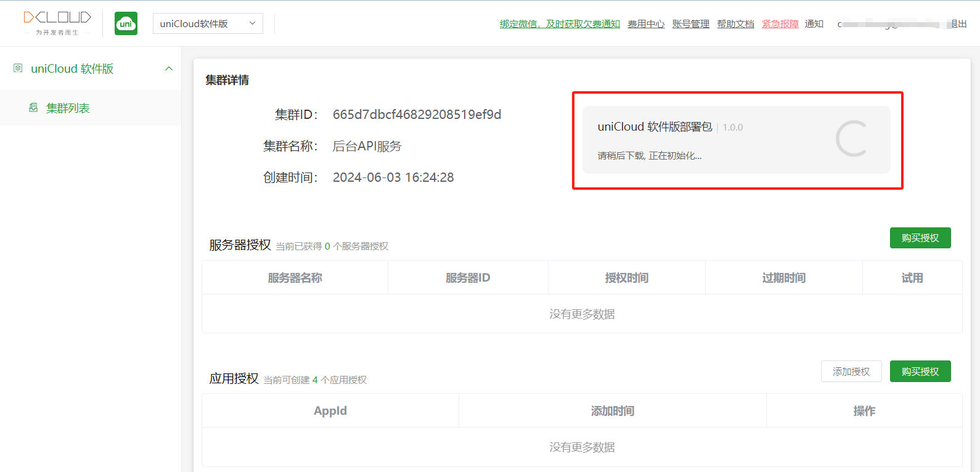Click 退出 to log out
Screen dimensions: 980x472
coord(958,24)
